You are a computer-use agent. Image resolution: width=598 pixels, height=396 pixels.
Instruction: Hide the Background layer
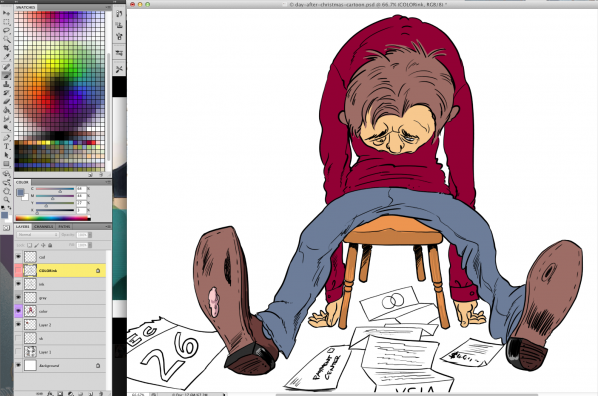point(18,365)
